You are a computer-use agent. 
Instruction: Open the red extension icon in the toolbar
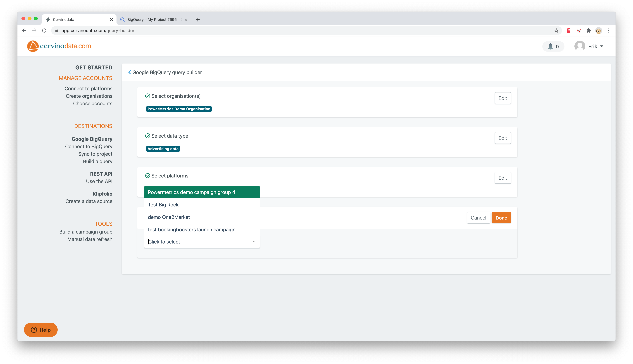point(569,31)
